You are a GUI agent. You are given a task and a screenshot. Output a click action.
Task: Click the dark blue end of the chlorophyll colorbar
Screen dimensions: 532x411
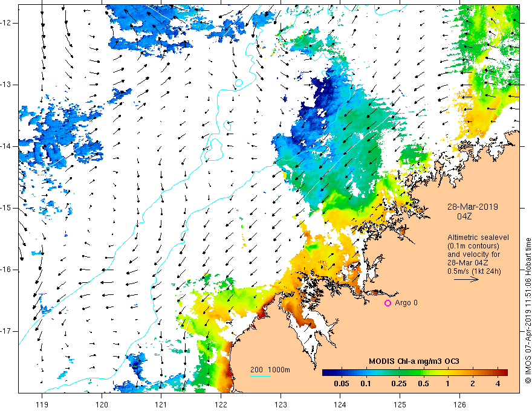pos(326,373)
